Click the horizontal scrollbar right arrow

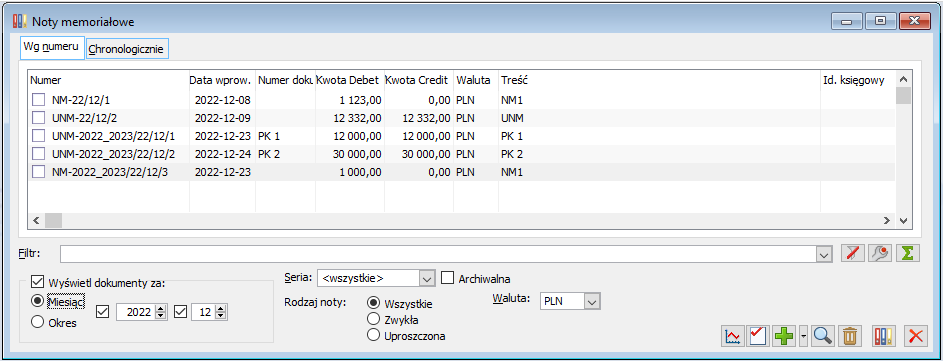click(886, 221)
